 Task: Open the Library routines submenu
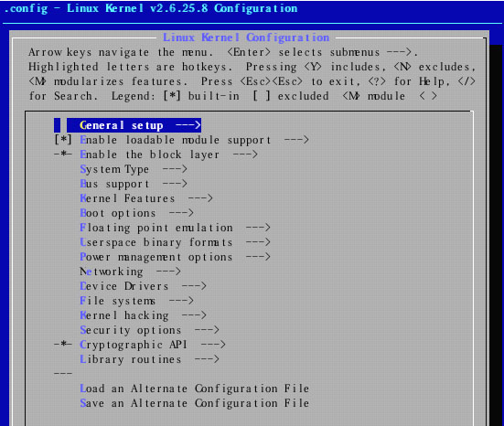(x=149, y=359)
